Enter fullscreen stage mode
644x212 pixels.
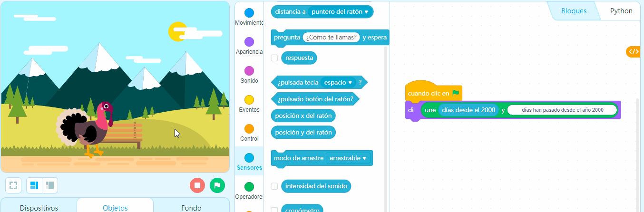tap(13, 185)
